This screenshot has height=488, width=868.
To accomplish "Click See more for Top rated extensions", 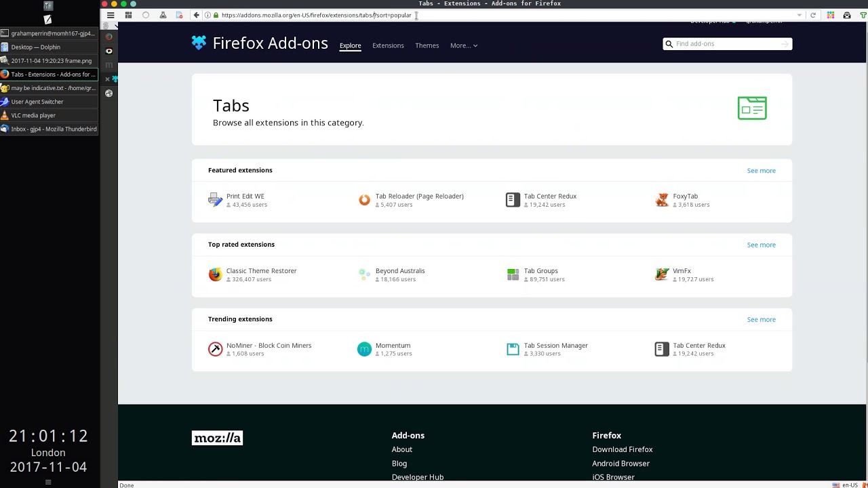I will point(761,245).
